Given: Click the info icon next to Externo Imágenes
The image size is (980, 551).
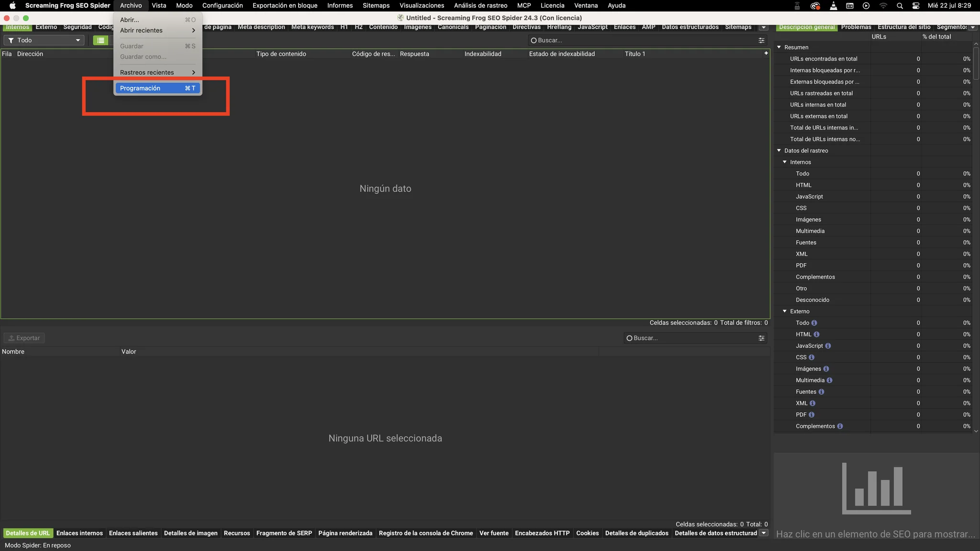Looking at the screenshot, I should tap(826, 369).
